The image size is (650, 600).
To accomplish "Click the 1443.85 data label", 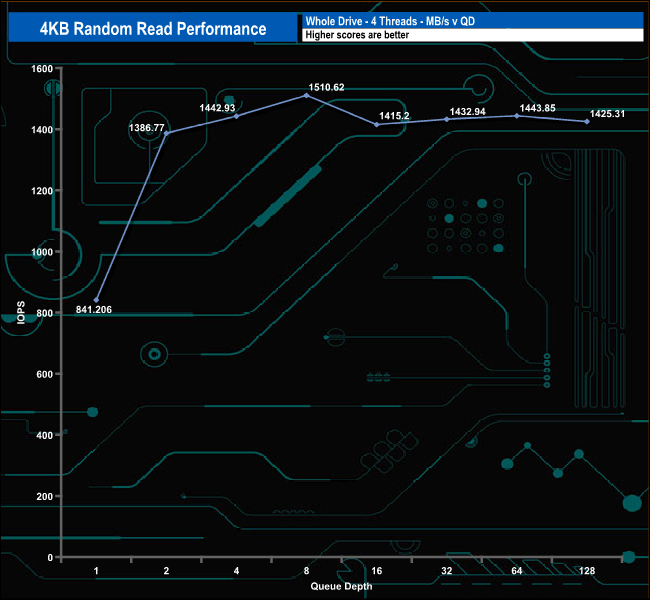I will (x=536, y=107).
